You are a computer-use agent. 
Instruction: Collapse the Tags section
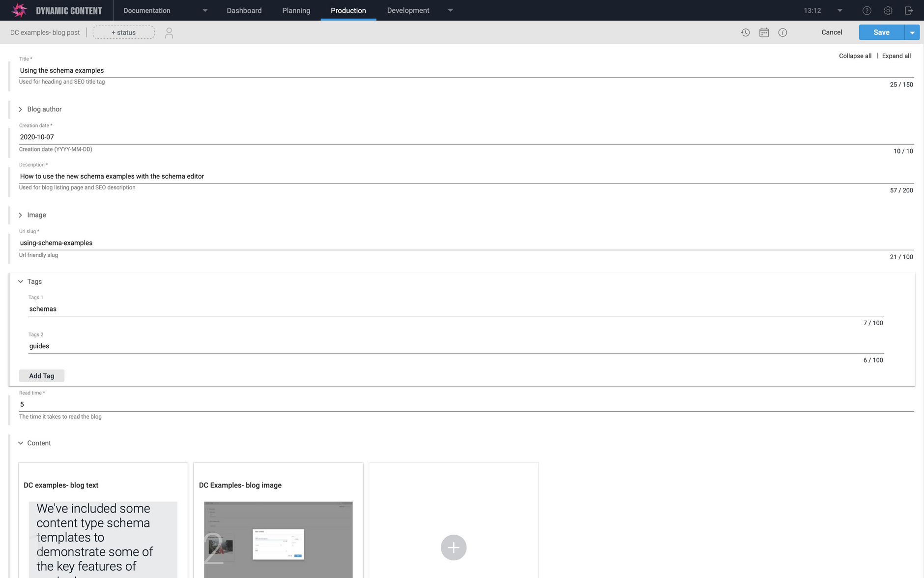(x=21, y=281)
